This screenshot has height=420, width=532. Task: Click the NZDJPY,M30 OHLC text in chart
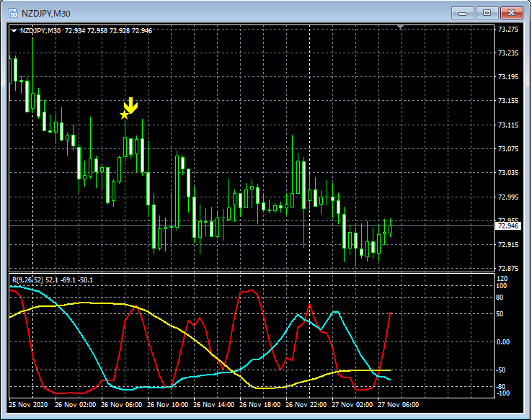[x=86, y=31]
